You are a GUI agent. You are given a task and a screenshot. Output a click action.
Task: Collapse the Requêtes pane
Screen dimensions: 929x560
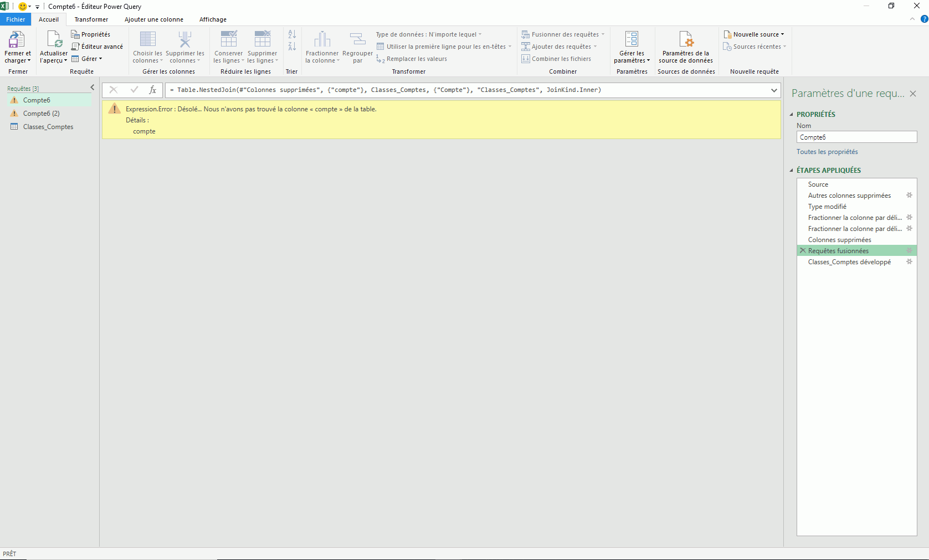click(x=93, y=88)
